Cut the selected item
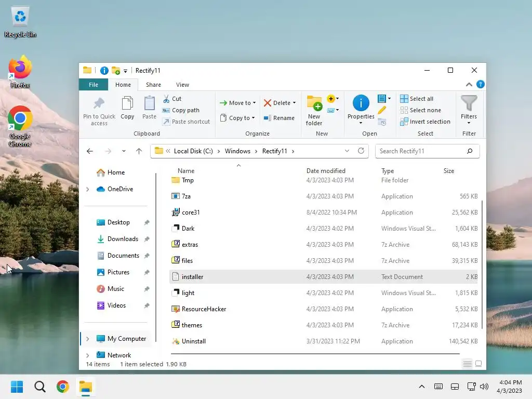The height and width of the screenshot is (399, 532). 172,99
